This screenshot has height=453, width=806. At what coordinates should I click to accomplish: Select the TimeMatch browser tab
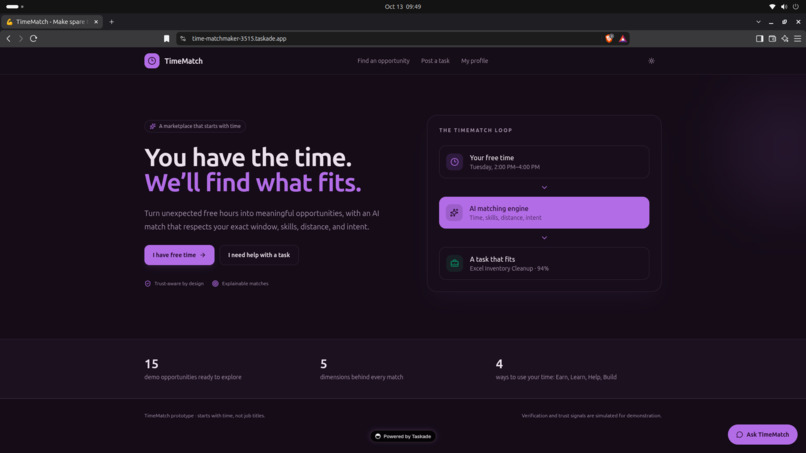[52, 22]
